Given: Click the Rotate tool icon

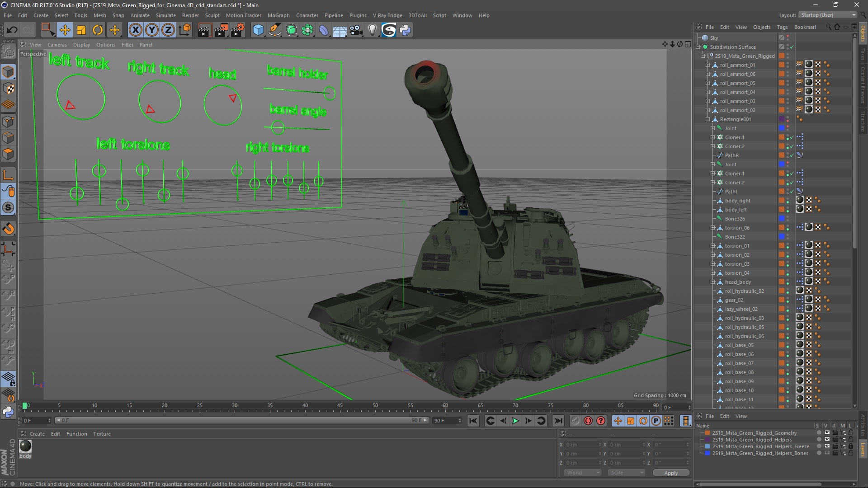Looking at the screenshot, I should [x=98, y=30].
